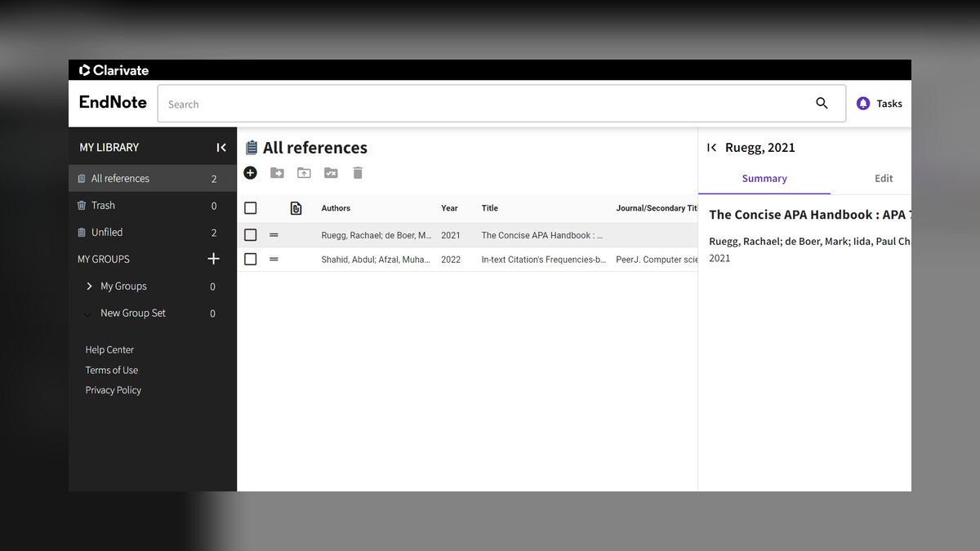Sort by the Authors column header

coord(336,208)
